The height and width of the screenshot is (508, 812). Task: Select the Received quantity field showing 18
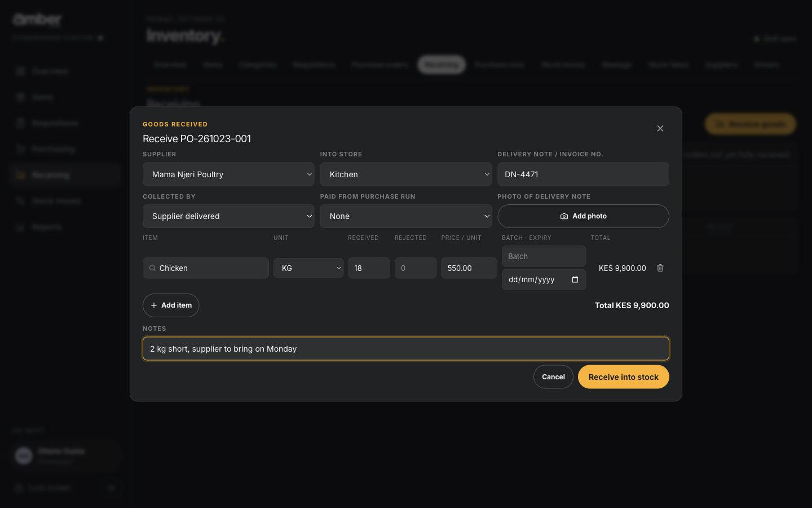[369, 268]
